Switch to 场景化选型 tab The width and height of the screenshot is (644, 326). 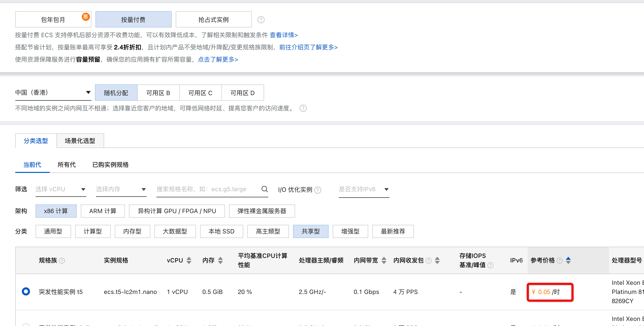80,141
